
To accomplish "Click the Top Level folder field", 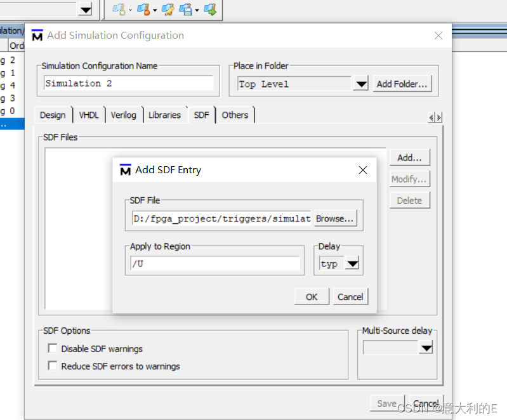I will [x=294, y=84].
